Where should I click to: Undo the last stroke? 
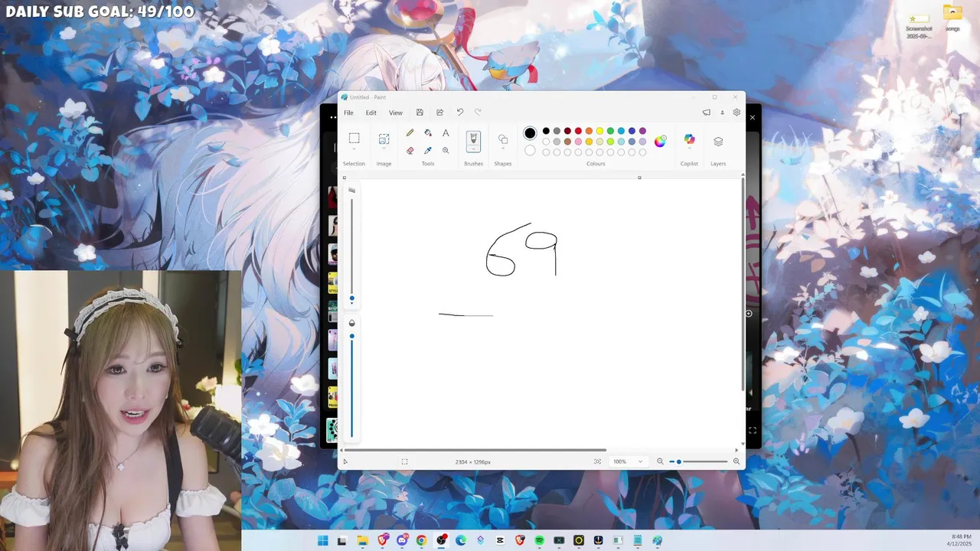tap(460, 112)
